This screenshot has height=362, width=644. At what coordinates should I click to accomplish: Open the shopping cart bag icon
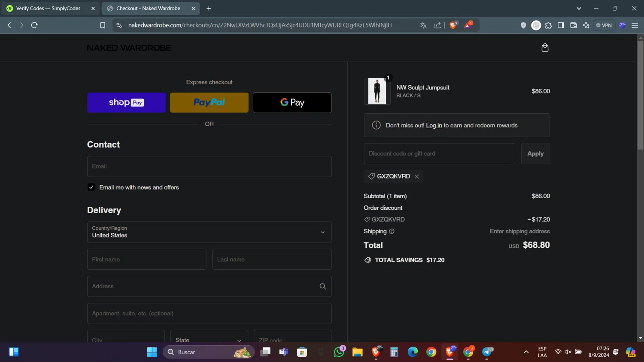coord(545,48)
